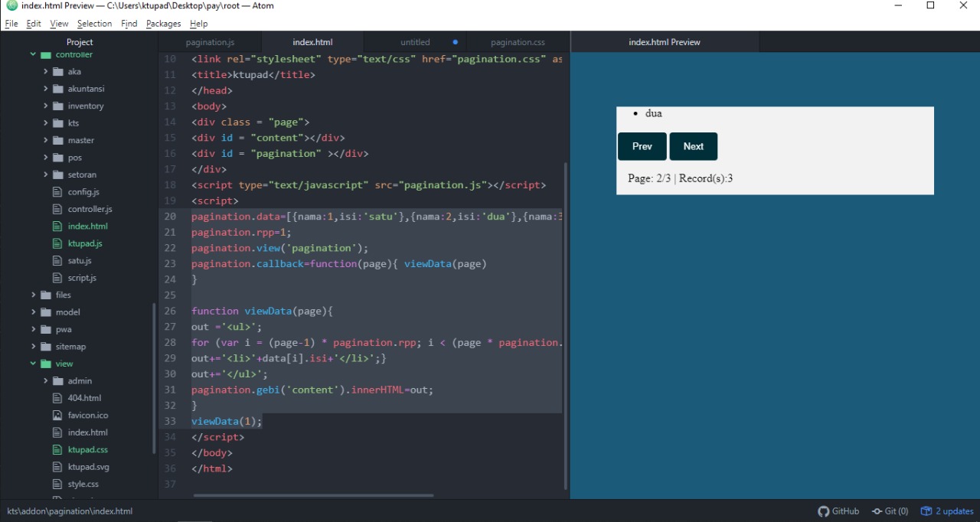Click the controller.js file icon in tree

tap(57, 208)
